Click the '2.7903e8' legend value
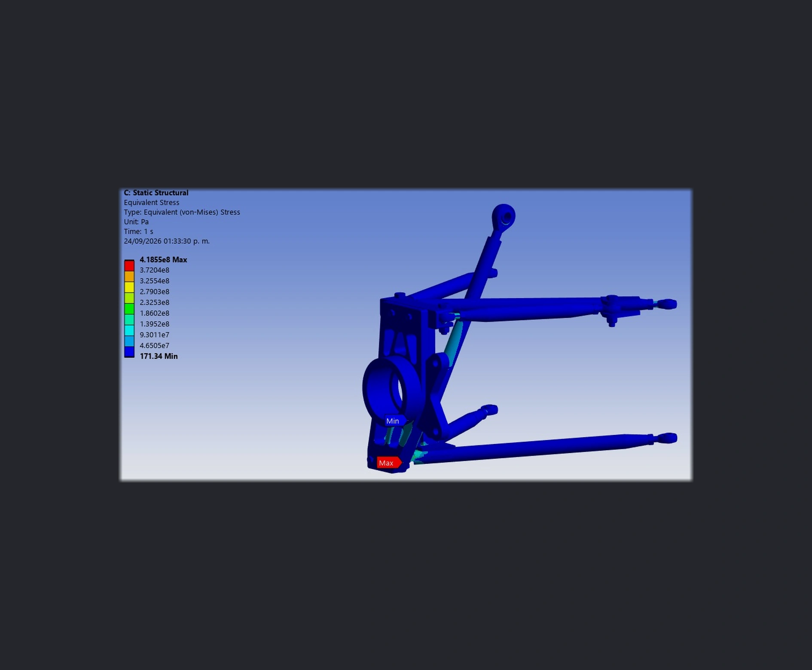This screenshot has height=670, width=812. click(x=154, y=292)
